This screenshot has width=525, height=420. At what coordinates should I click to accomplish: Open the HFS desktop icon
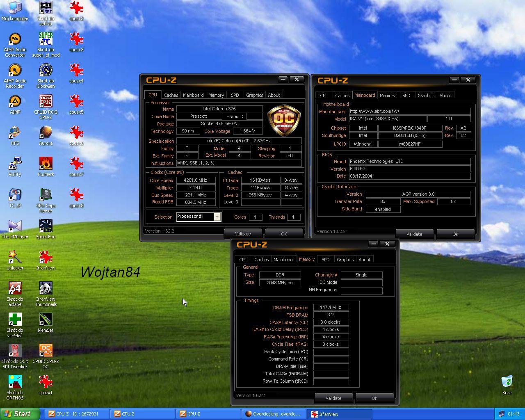point(15,136)
